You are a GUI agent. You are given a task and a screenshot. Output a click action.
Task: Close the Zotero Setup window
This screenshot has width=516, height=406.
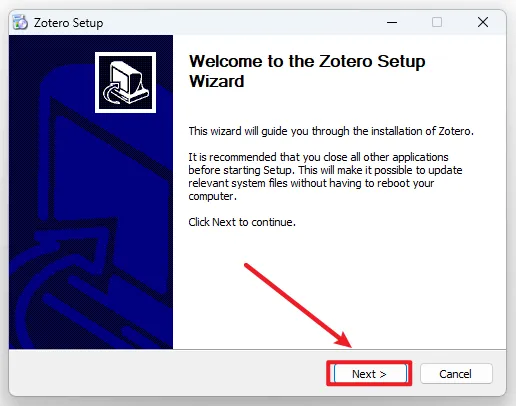[x=483, y=23]
